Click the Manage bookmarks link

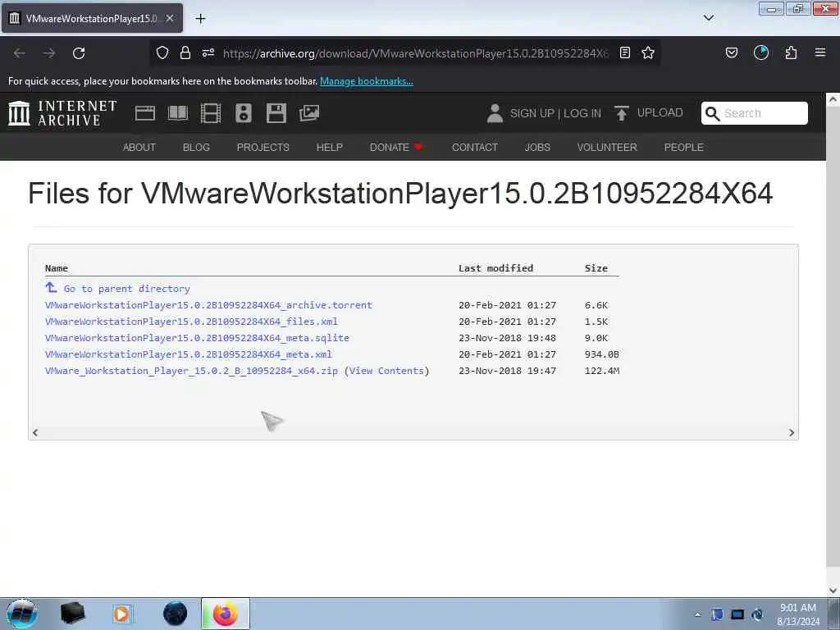tap(367, 81)
